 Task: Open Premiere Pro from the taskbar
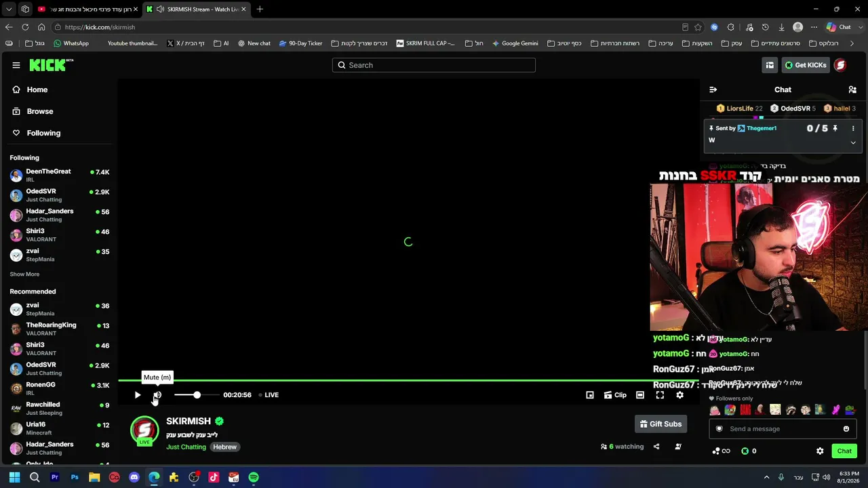(x=55, y=477)
